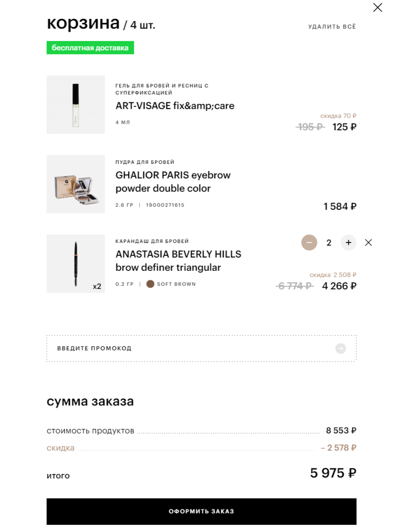Viewport: 396px width, 532px height.
Task: Open ART-VISAGE gel product thumbnail
Action: pos(76,105)
